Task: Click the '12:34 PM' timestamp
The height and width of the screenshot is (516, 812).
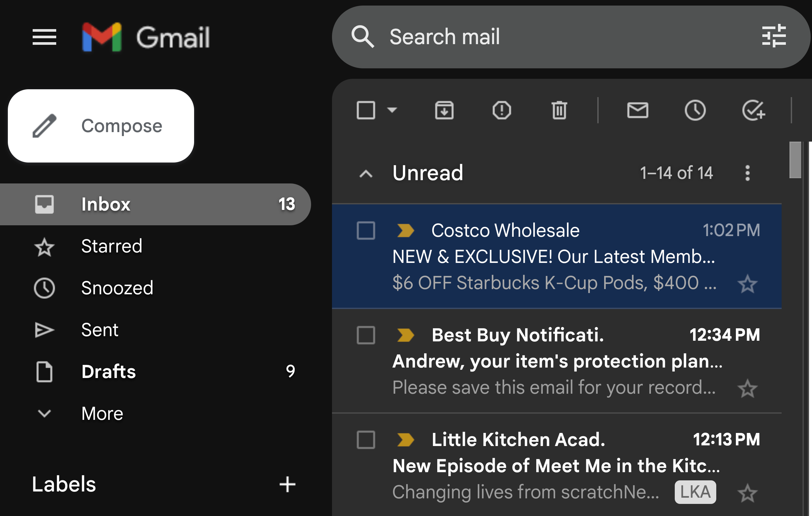Action: (725, 335)
